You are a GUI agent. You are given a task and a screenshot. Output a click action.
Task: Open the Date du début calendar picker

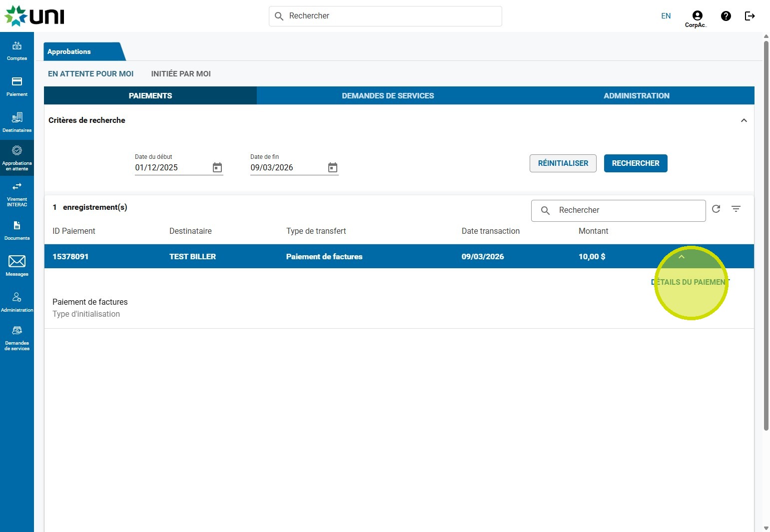tap(217, 167)
